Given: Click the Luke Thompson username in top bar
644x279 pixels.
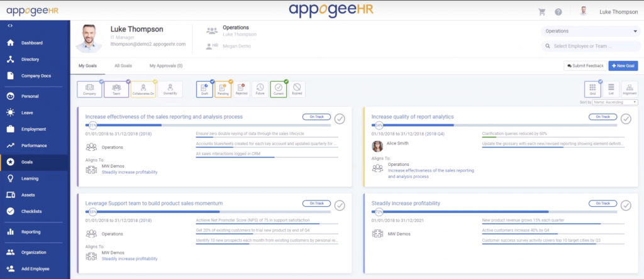Looking at the screenshot, I should tap(619, 12).
